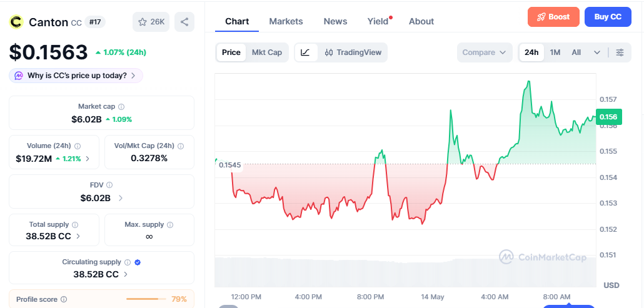The height and width of the screenshot is (308, 644).
Task: Click the $0.1563 price value
Action: pyautogui.click(x=49, y=52)
